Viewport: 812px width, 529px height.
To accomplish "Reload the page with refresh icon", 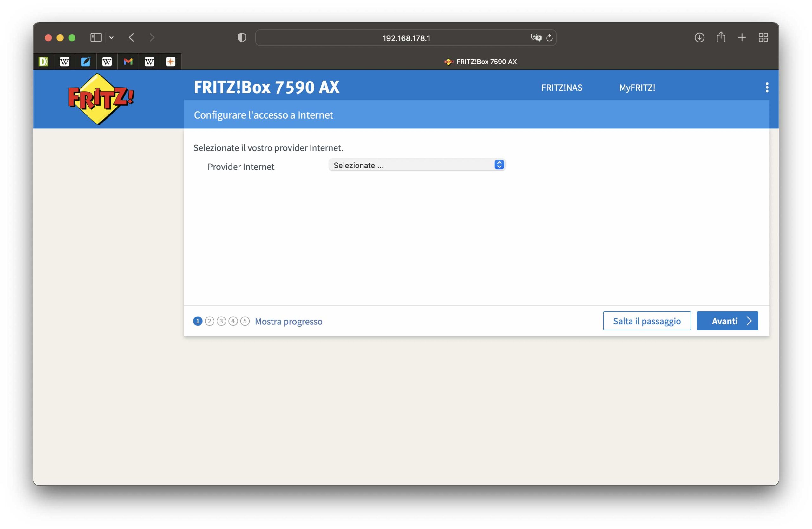I will click(549, 37).
